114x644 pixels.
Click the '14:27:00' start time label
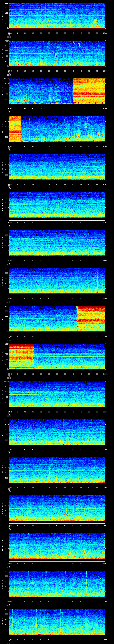pyautogui.click(x=9, y=525)
